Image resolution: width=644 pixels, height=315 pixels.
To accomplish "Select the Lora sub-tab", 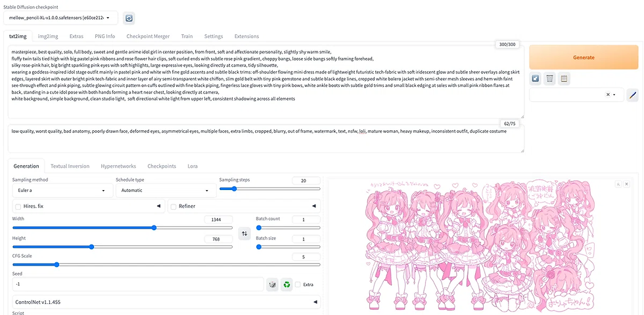I will coord(193,166).
